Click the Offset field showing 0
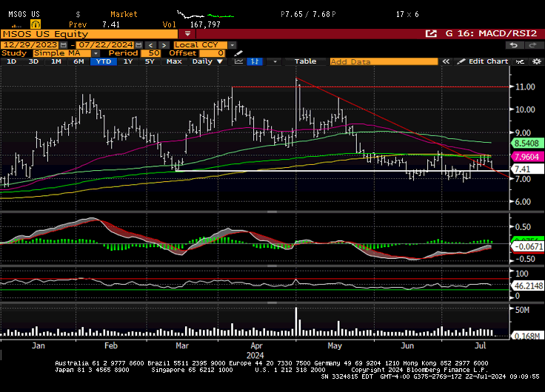This screenshot has width=545, height=392. (x=213, y=53)
